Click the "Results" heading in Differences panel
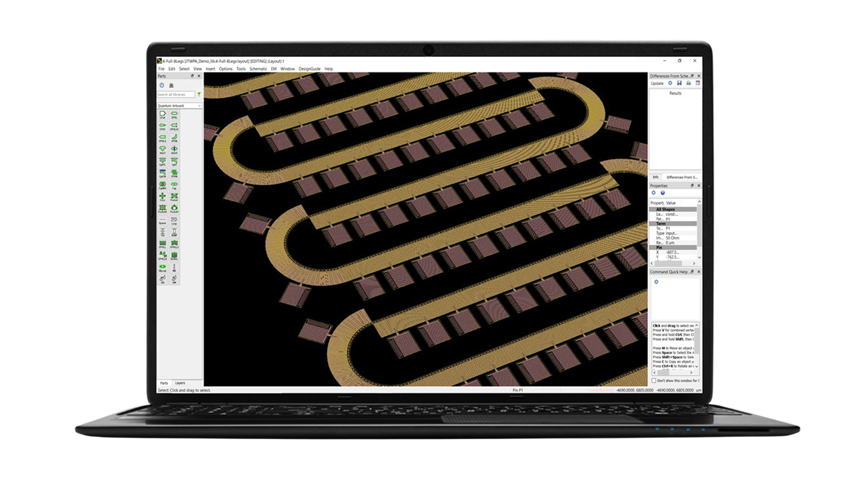868x488 pixels. pyautogui.click(x=675, y=93)
